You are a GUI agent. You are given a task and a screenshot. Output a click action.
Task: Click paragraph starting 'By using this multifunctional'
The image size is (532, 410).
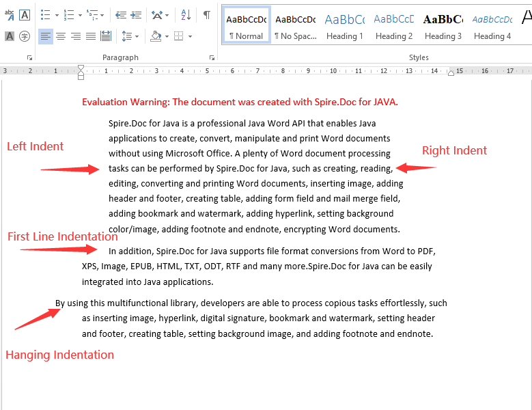coord(251,318)
